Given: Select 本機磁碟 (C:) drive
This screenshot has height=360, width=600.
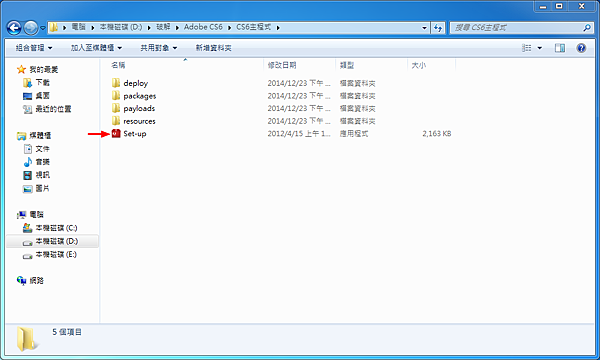Looking at the screenshot, I should pos(56,228).
